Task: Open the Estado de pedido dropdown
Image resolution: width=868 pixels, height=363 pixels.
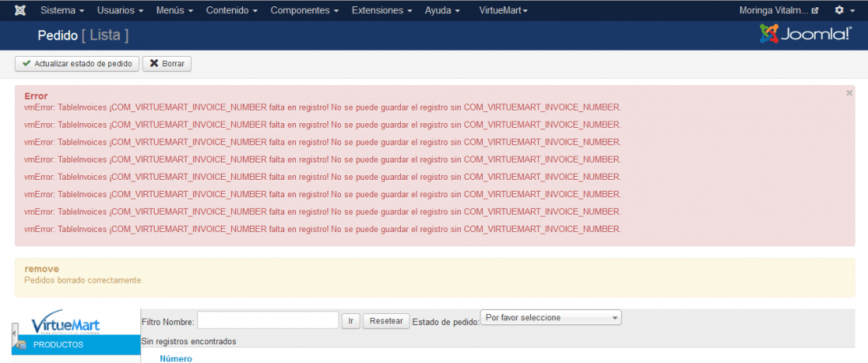Action: pyautogui.click(x=551, y=317)
